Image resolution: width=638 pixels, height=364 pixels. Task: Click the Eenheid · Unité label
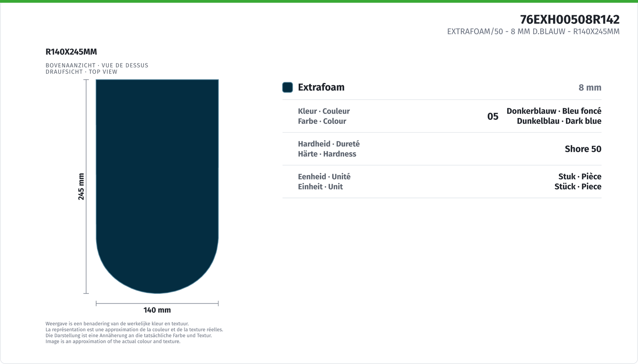point(324,176)
